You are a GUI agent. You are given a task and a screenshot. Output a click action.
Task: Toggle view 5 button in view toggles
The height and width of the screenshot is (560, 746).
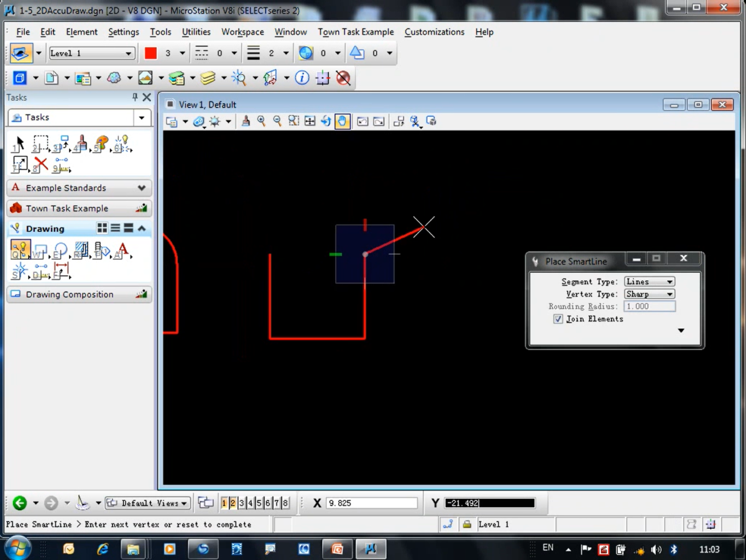(259, 503)
